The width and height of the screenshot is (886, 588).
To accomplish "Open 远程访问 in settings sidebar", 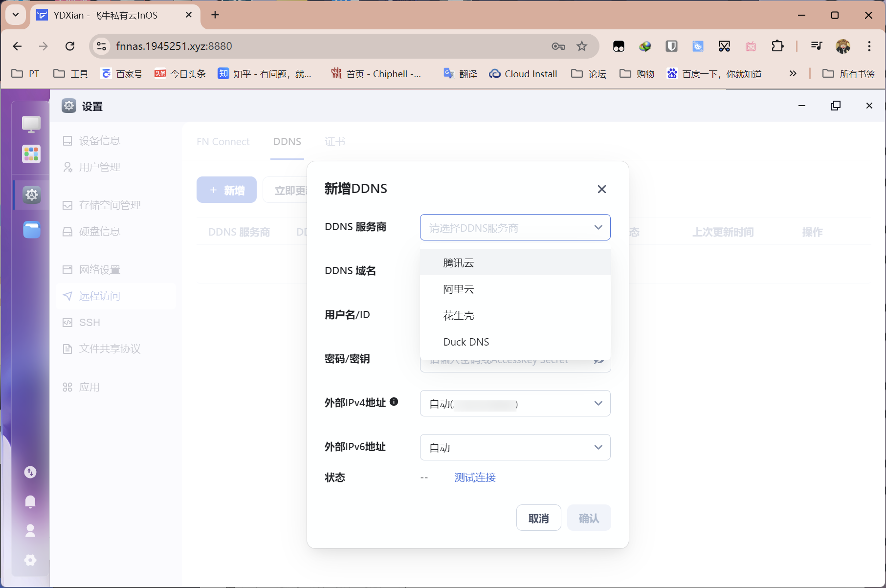I will 116,296.
